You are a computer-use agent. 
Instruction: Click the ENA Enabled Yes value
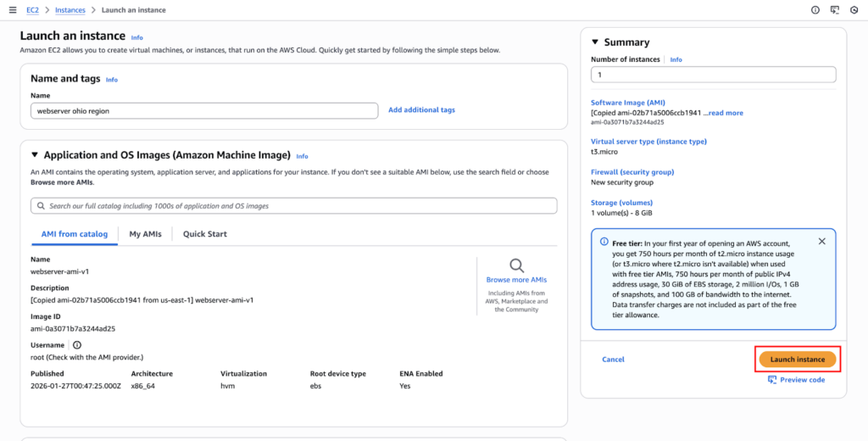click(x=404, y=386)
